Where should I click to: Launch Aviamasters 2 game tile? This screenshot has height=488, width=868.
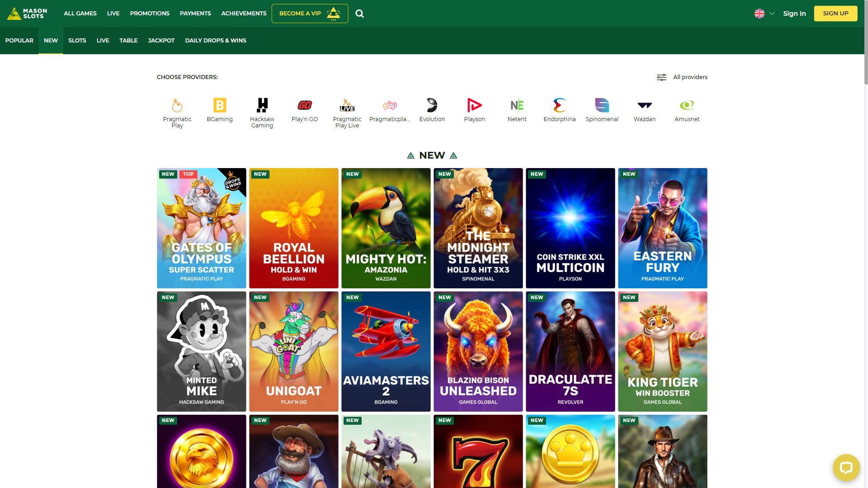tap(386, 352)
